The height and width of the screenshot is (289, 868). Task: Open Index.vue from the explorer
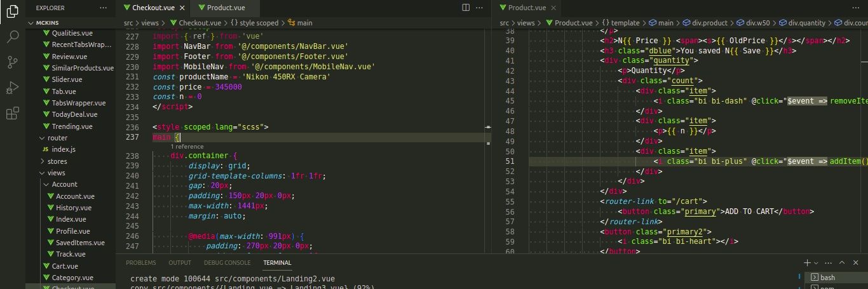pyautogui.click(x=71, y=219)
